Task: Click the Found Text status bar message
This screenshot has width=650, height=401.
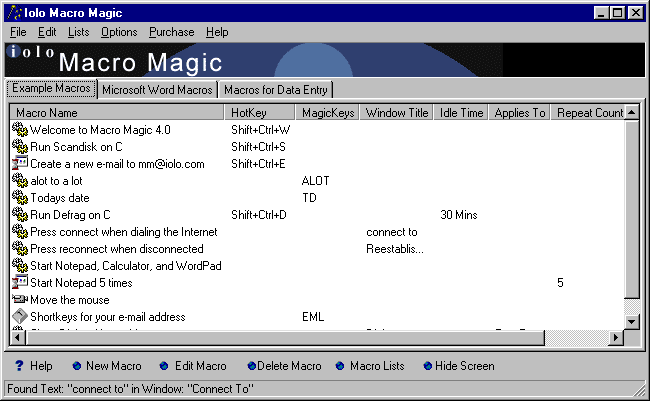Action: [130, 389]
